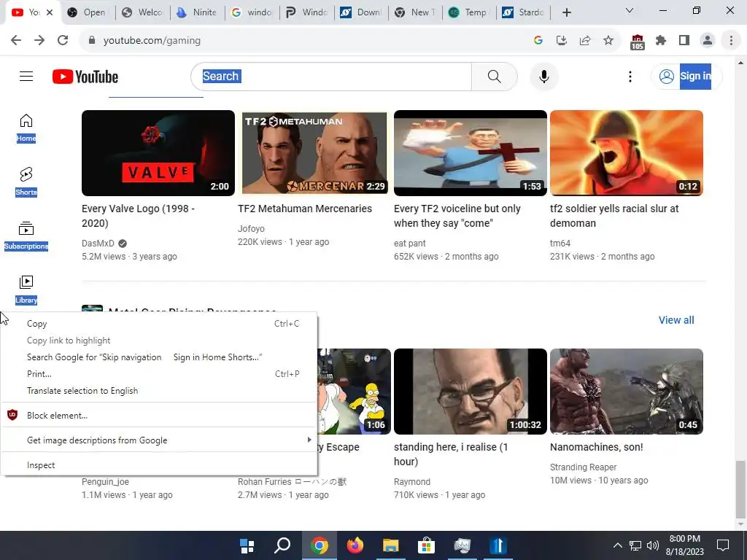The image size is (747, 560).
Task: Open File Explorer from the taskbar
Action: click(x=391, y=545)
